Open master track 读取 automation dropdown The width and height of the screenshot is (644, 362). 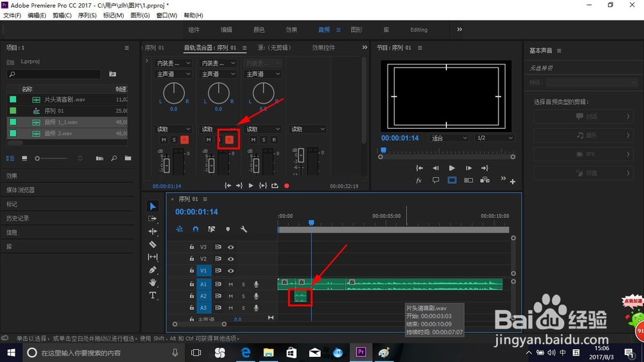[x=307, y=129]
